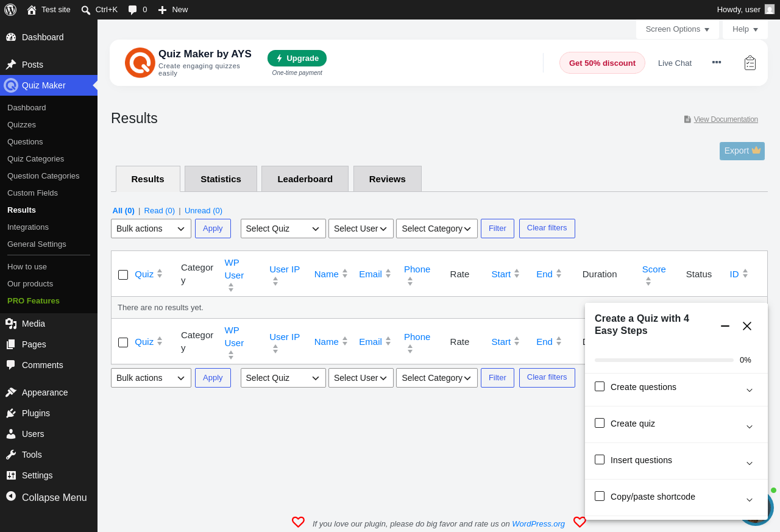Image resolution: width=780 pixels, height=532 pixels.
Task: Expand the Create quiz step chevron
Action: (750, 427)
